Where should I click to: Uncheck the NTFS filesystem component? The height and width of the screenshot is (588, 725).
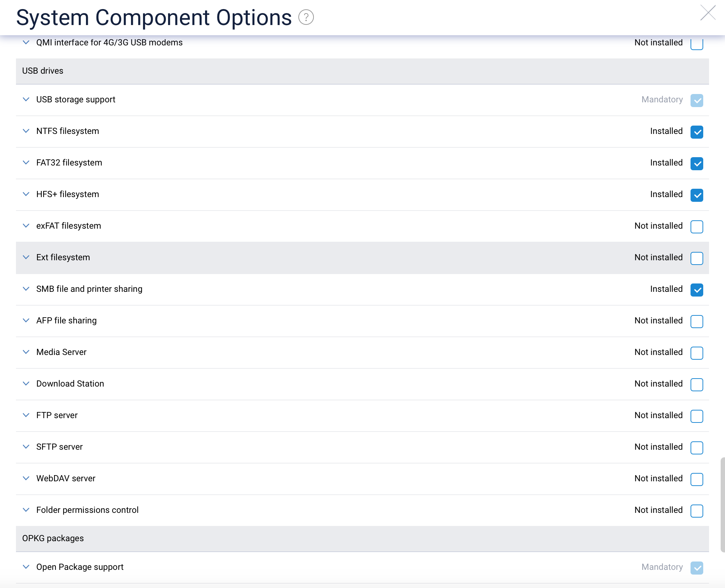point(697,132)
